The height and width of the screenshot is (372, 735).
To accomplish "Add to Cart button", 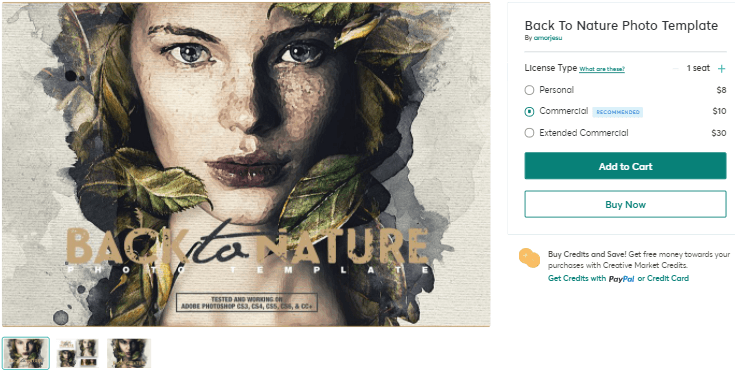I will tap(625, 166).
